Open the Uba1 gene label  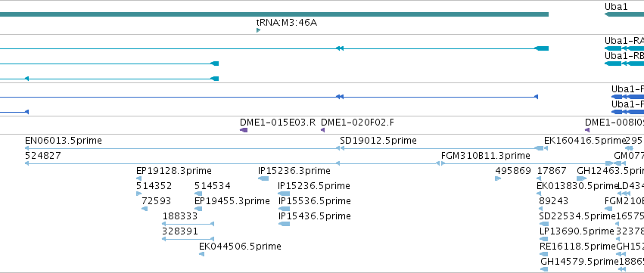[616, 7]
